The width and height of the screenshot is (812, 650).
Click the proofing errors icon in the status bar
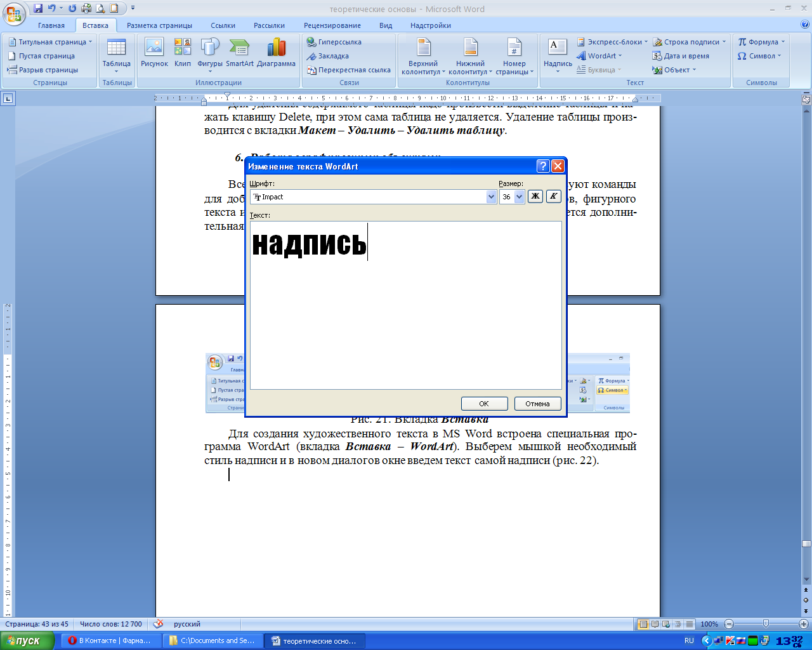[x=159, y=624]
